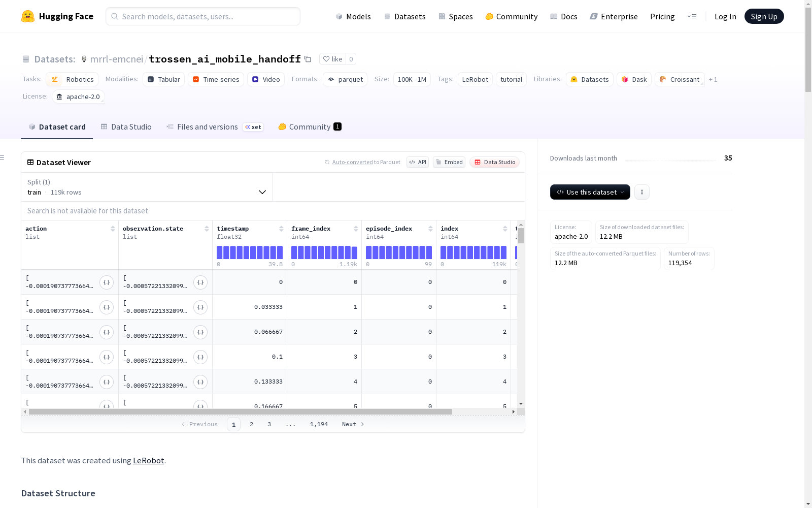Screen dimensions: 812x508
Task: Toggle the left sidebar outline icon
Action: (x=3, y=157)
